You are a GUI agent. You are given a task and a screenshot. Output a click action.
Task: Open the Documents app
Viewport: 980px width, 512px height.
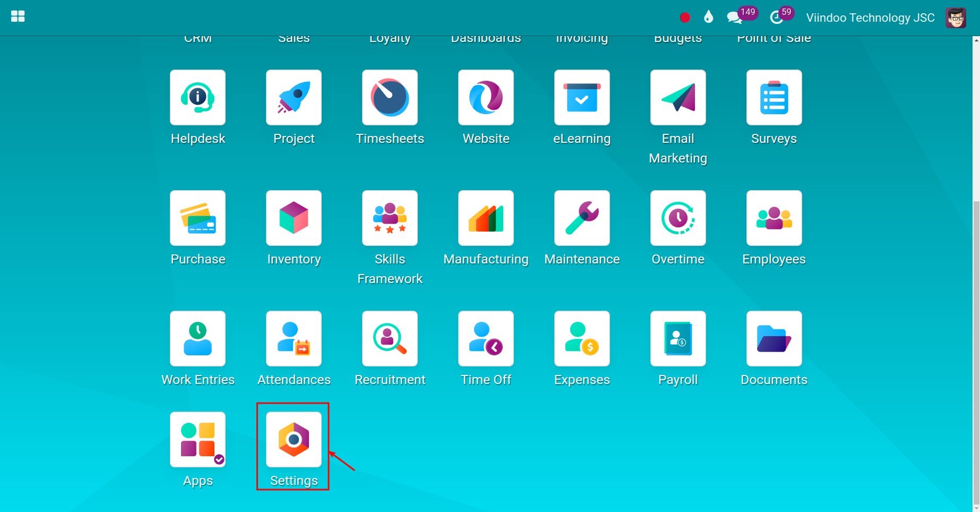click(x=774, y=339)
